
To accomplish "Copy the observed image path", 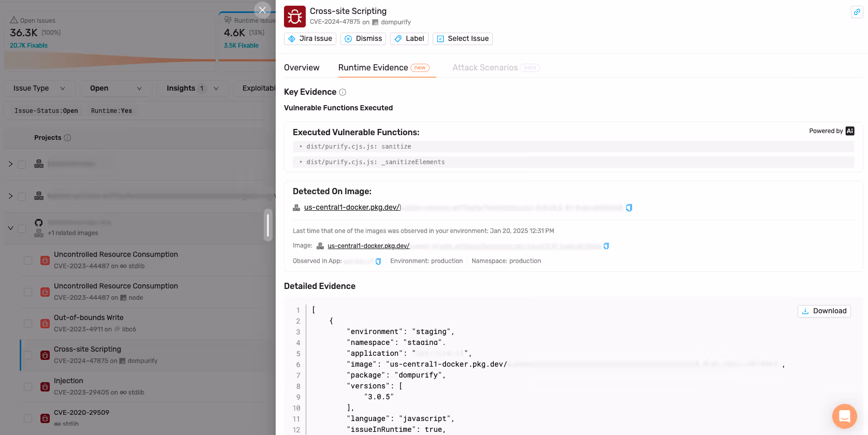I will tap(606, 246).
